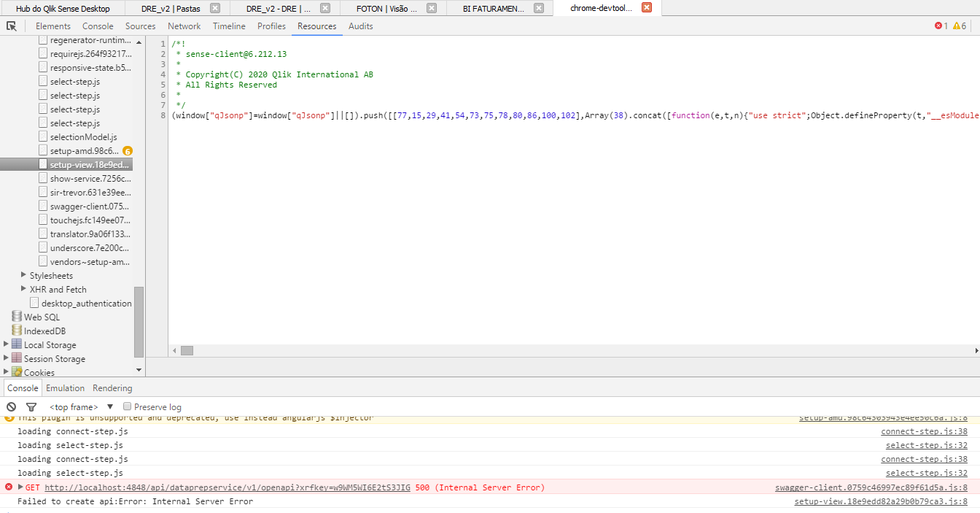Click the Cookies storage icon
The width and height of the screenshot is (980, 513).
[17, 371]
